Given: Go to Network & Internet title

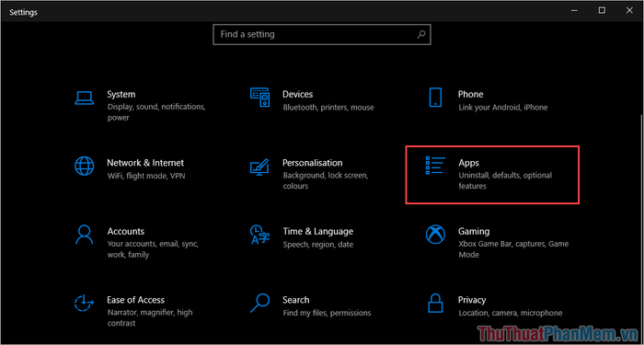Looking at the screenshot, I should 145,163.
